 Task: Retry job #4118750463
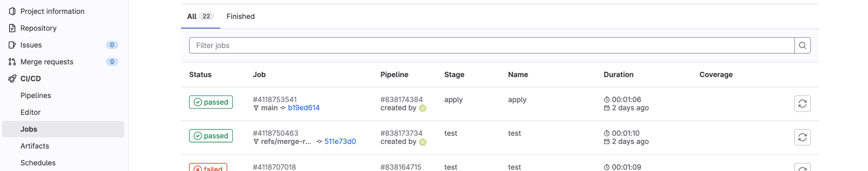click(x=802, y=137)
